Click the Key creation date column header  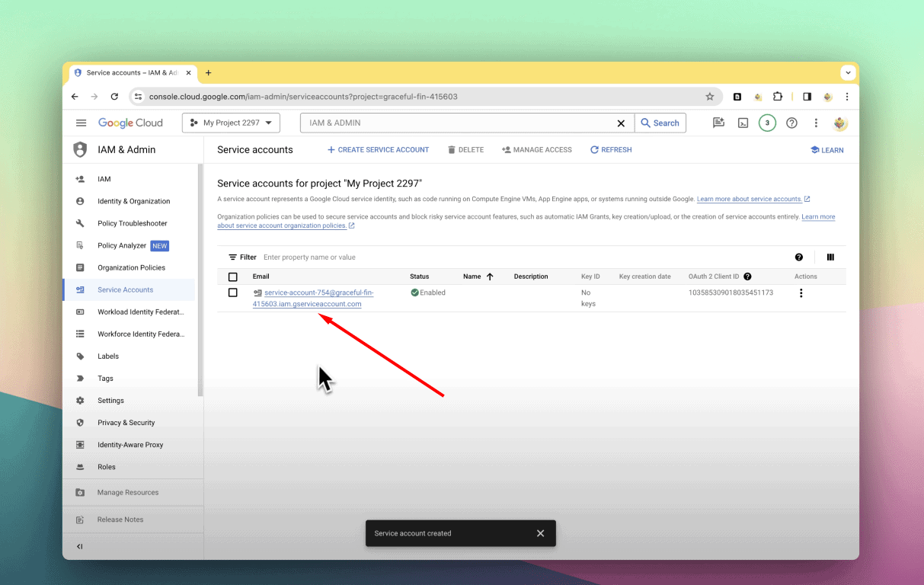[645, 277]
